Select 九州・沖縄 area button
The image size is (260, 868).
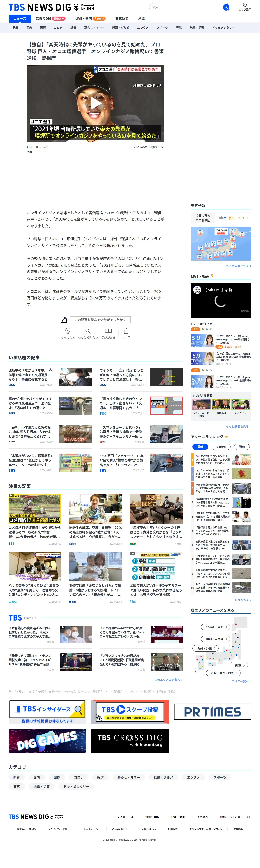(x=206, y=648)
